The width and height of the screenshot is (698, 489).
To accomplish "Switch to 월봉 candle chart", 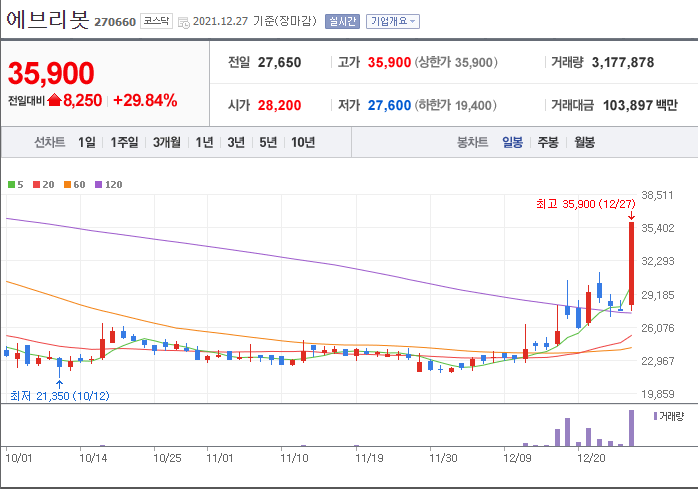I will [x=584, y=143].
